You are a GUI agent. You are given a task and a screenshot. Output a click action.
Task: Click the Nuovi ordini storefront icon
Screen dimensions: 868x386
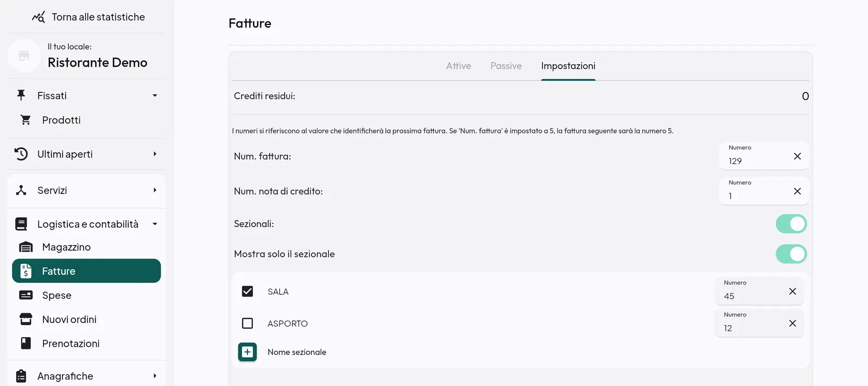(x=26, y=319)
